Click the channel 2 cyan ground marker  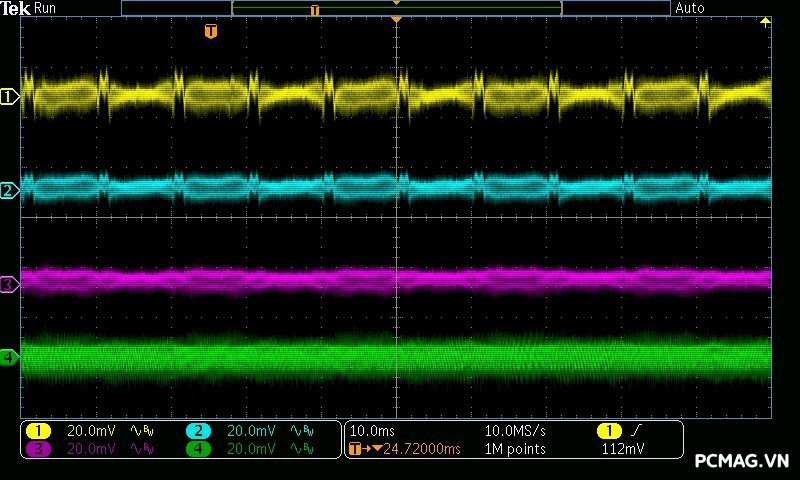(x=9, y=190)
